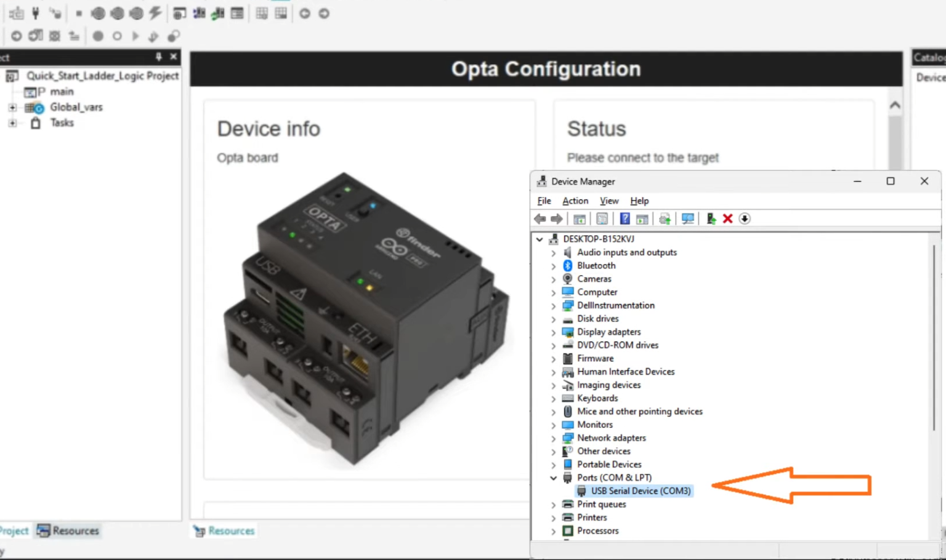Click the scrollbar up arrow on Opta Configuration
The image size is (946, 560).
click(x=895, y=105)
